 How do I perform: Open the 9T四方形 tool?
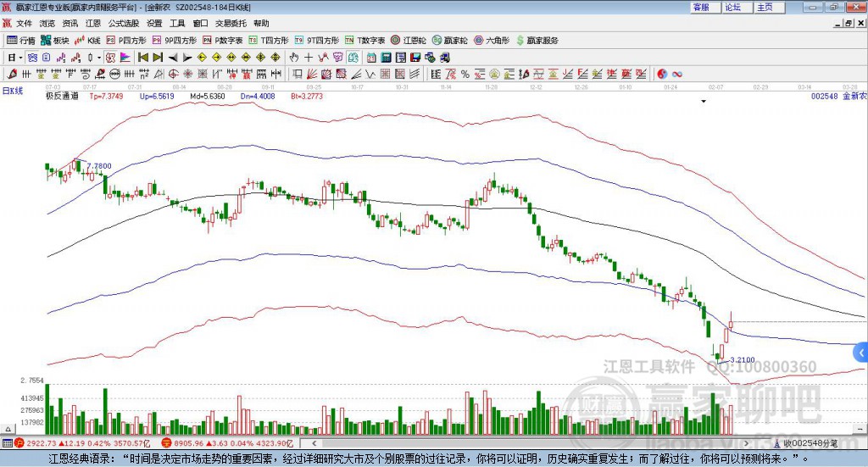click(x=317, y=41)
